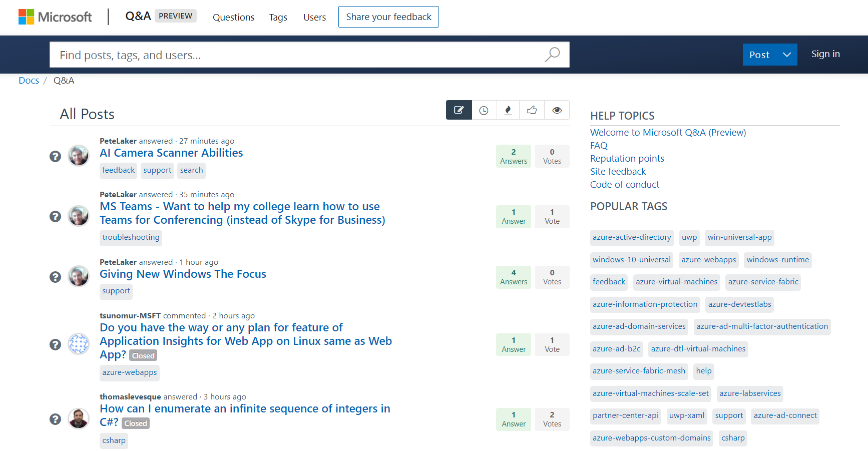Screen dimensions: 868x451
Task: Sort posts by the clock icon
Action: point(484,110)
